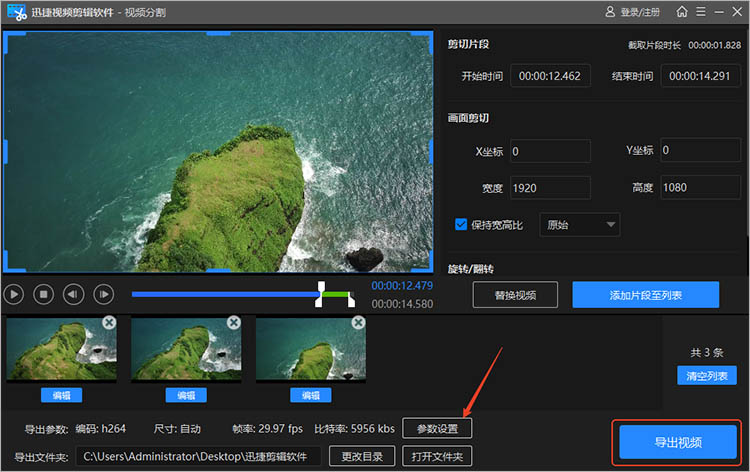Click 替换视频 button
Image resolution: width=750 pixels, height=472 pixels.
coord(515,295)
